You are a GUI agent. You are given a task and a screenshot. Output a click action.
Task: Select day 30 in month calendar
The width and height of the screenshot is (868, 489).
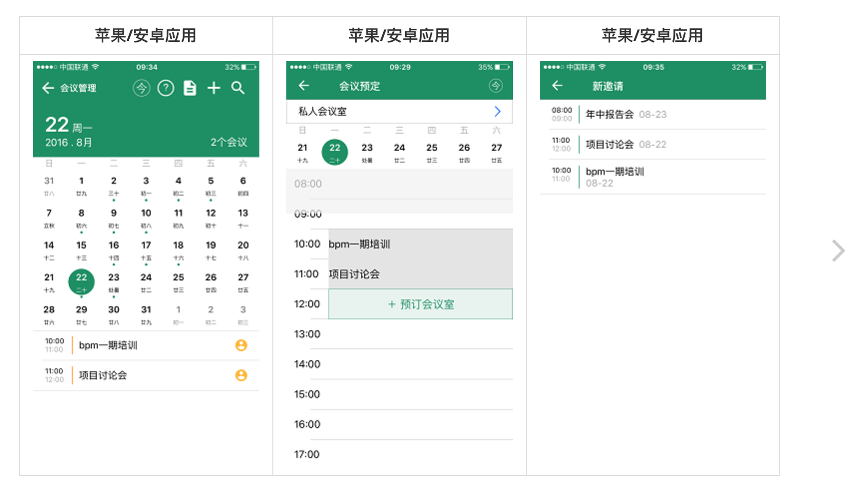coord(114,315)
